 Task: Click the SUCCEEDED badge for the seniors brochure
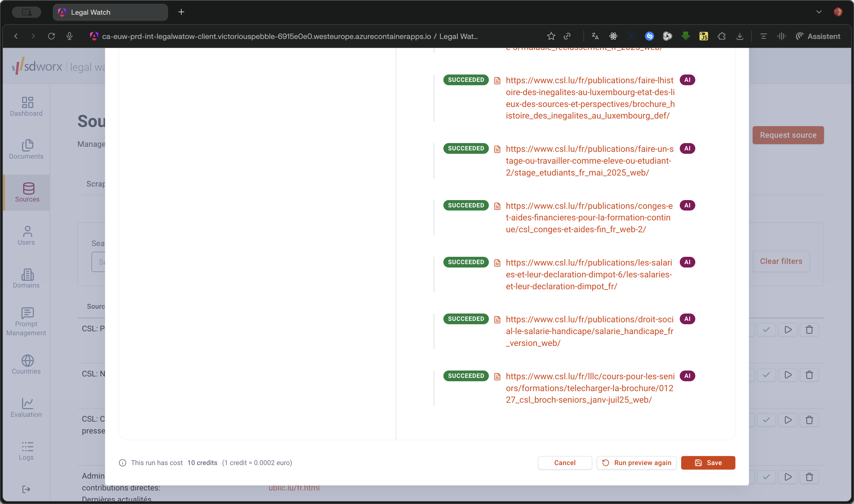(x=466, y=376)
